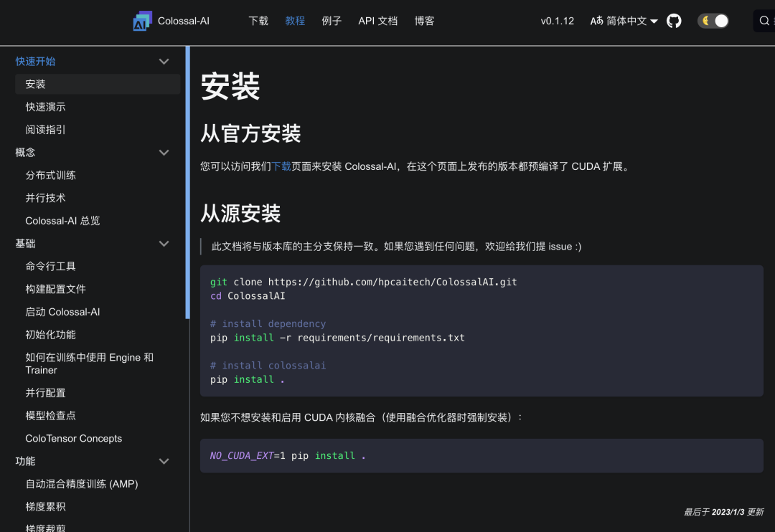Image resolution: width=775 pixels, height=532 pixels.
Task: Open the 博客 nav item
Action: 424,21
